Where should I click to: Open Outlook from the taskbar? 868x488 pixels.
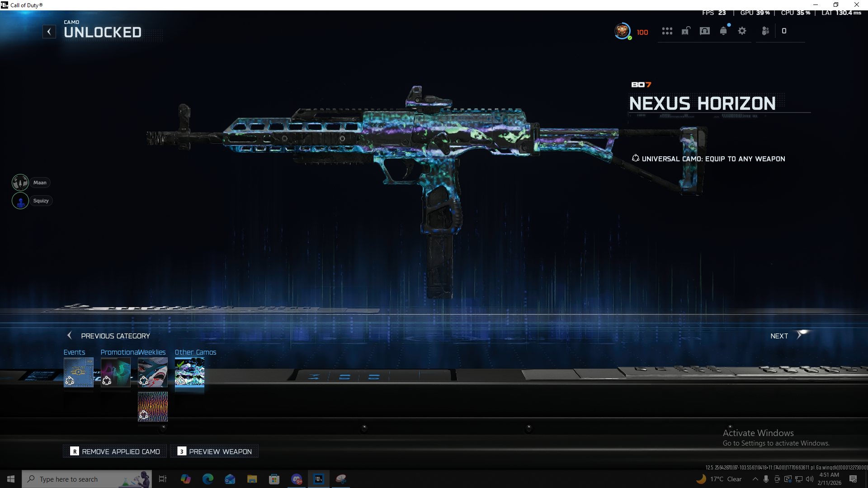(230, 479)
